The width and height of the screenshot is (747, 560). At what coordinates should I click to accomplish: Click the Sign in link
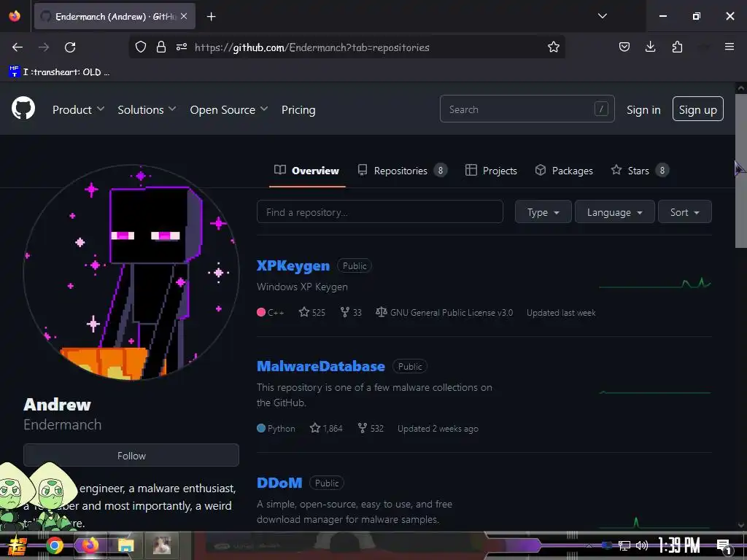click(x=643, y=110)
